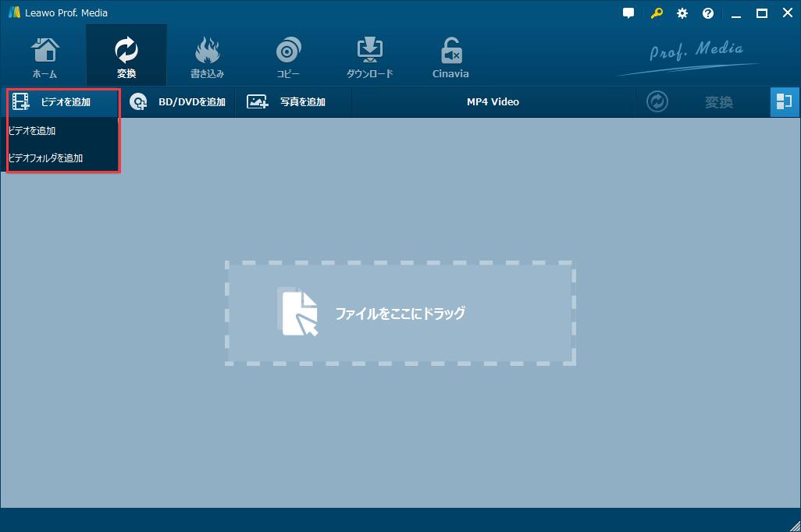
Task: Open the Cinavia module
Action: pyautogui.click(x=450, y=55)
